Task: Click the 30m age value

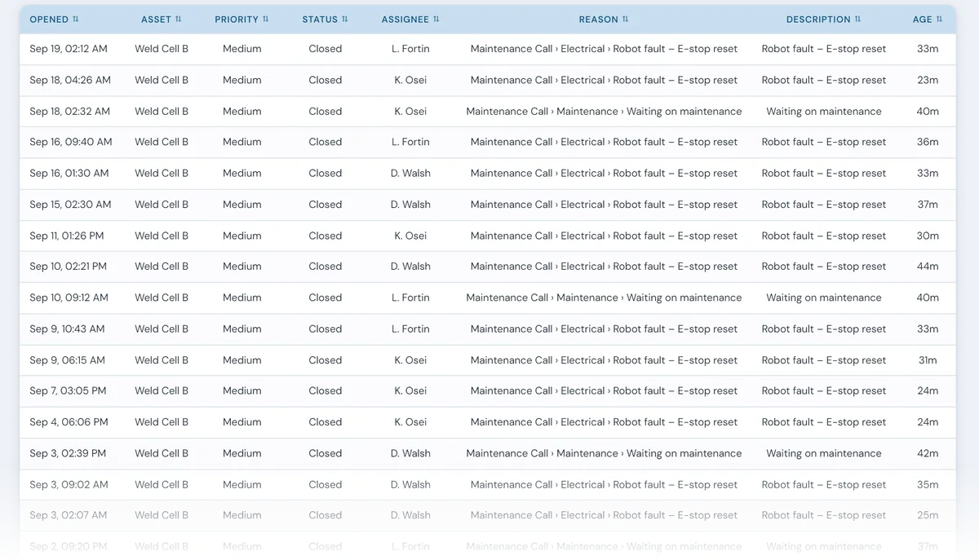Action: pos(928,236)
